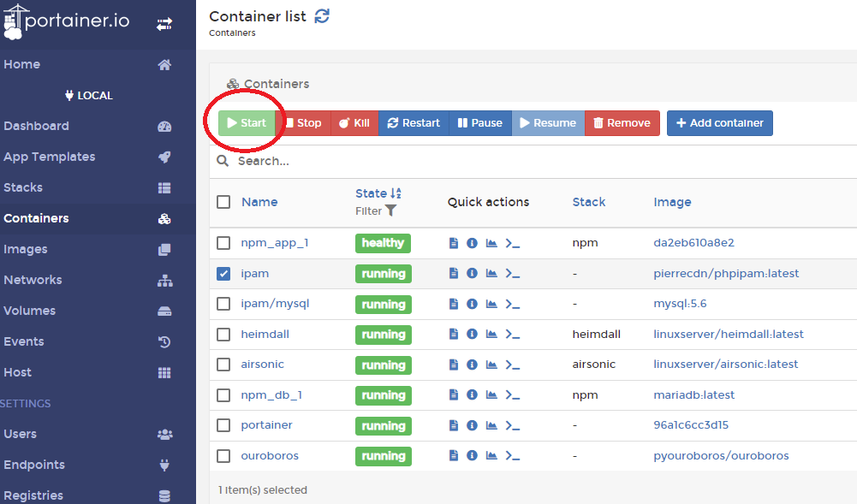857x504 pixels.
Task: Open inspect info icon for npm_app_1
Action: (473, 243)
